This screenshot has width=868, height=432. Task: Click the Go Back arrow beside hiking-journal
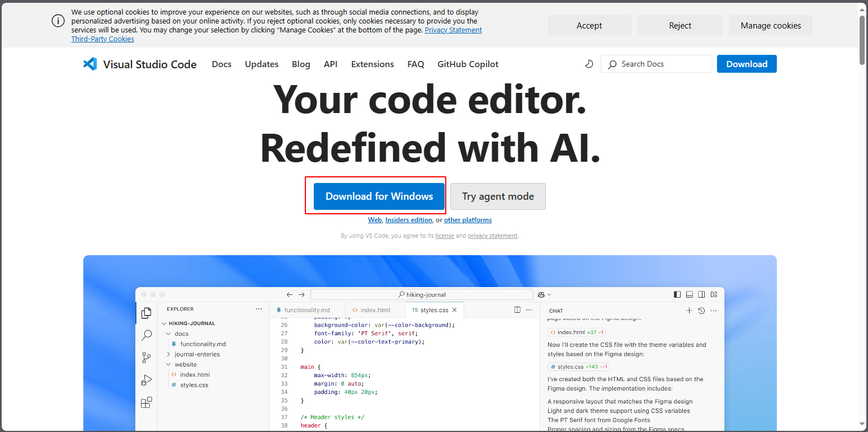[289, 294]
